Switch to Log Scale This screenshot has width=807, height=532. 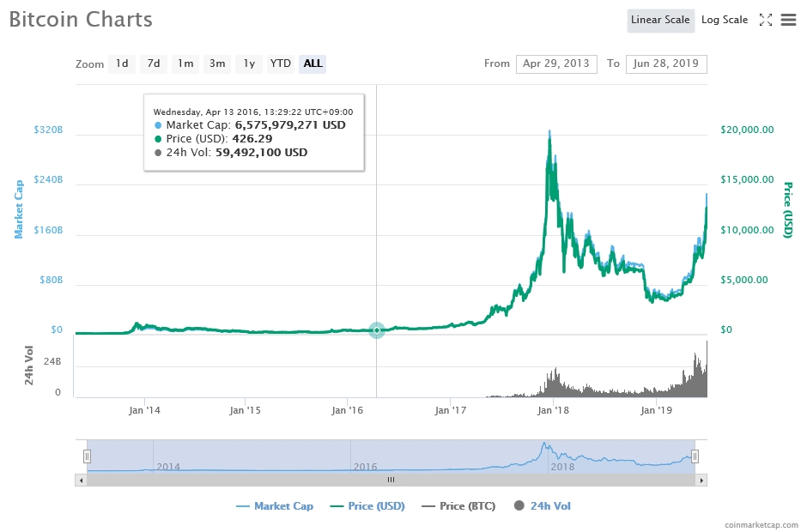724,20
